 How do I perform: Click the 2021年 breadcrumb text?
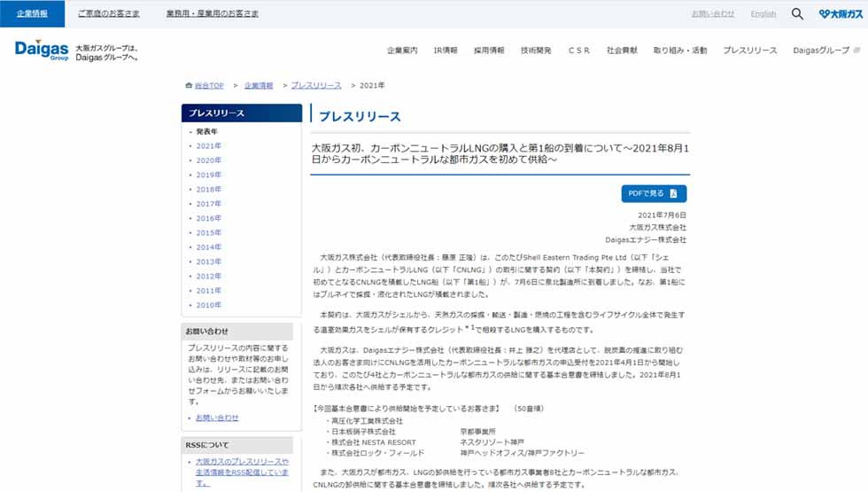pyautogui.click(x=372, y=85)
